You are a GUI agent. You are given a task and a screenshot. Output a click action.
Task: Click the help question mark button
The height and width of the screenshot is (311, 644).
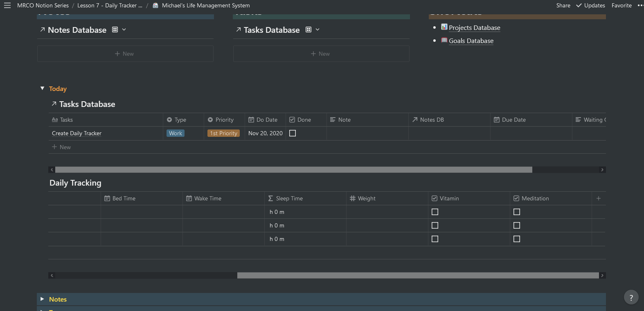point(631,297)
